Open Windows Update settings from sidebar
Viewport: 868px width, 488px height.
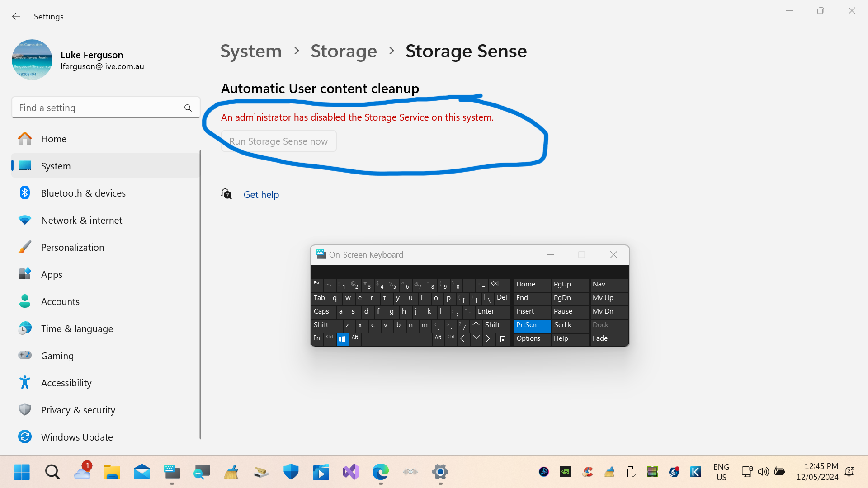coord(77,437)
